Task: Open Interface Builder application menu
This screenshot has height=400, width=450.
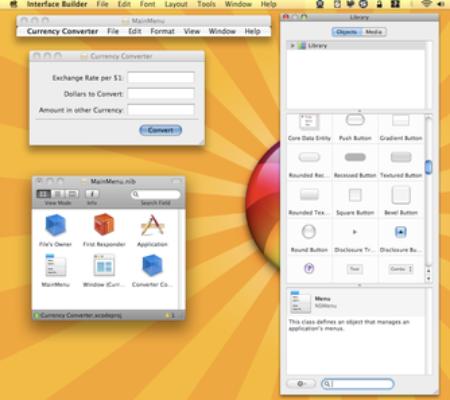Action: point(57,4)
